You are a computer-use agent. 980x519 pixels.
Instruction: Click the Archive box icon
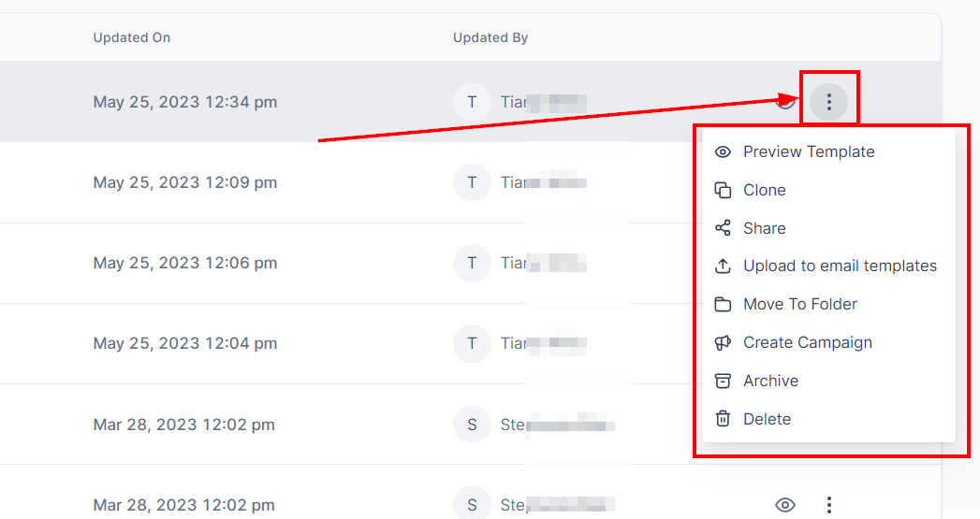click(723, 381)
